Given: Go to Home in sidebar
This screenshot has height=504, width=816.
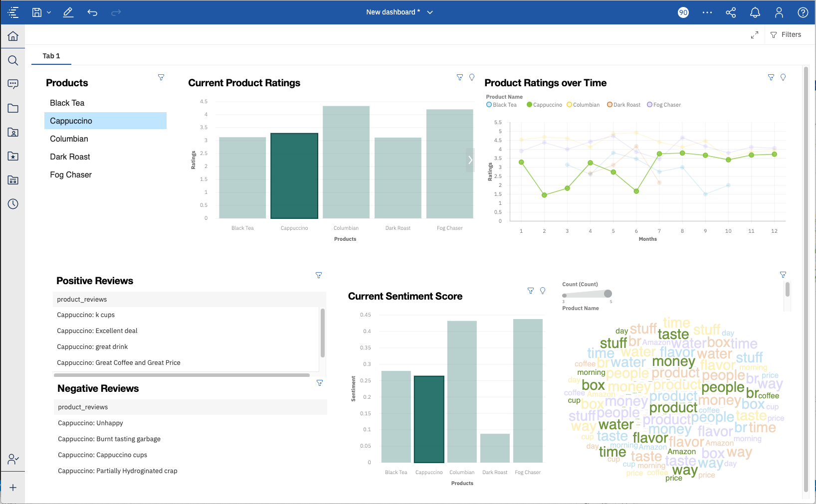Looking at the screenshot, I should click(13, 36).
